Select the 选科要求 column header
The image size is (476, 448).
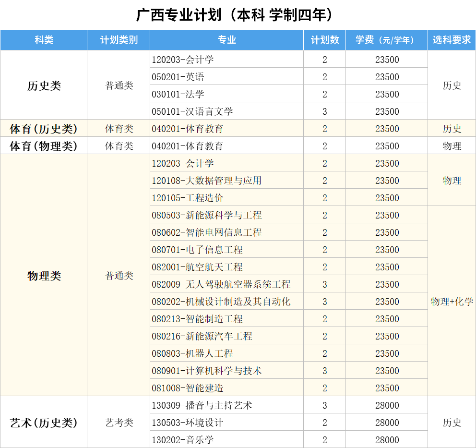coord(452,40)
